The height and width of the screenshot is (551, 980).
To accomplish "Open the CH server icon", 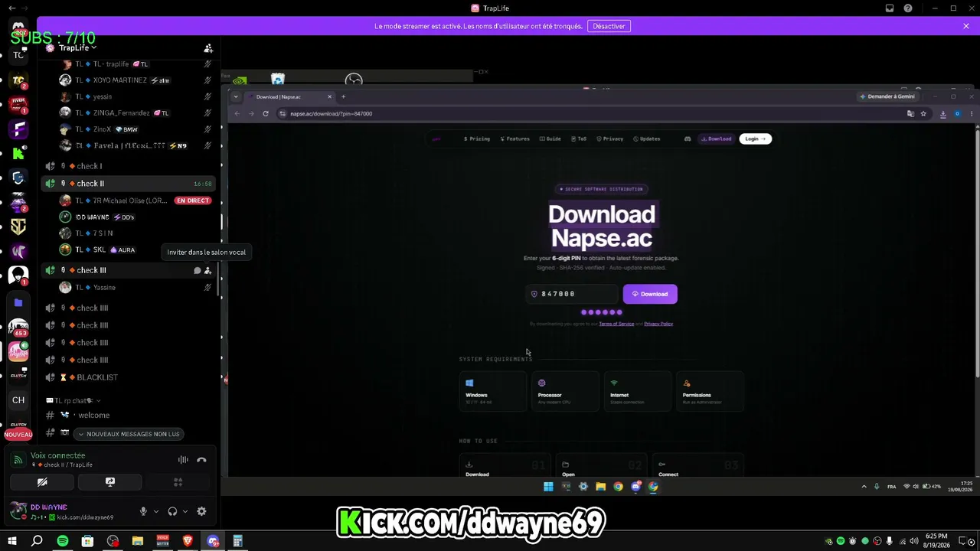I will coord(18,400).
